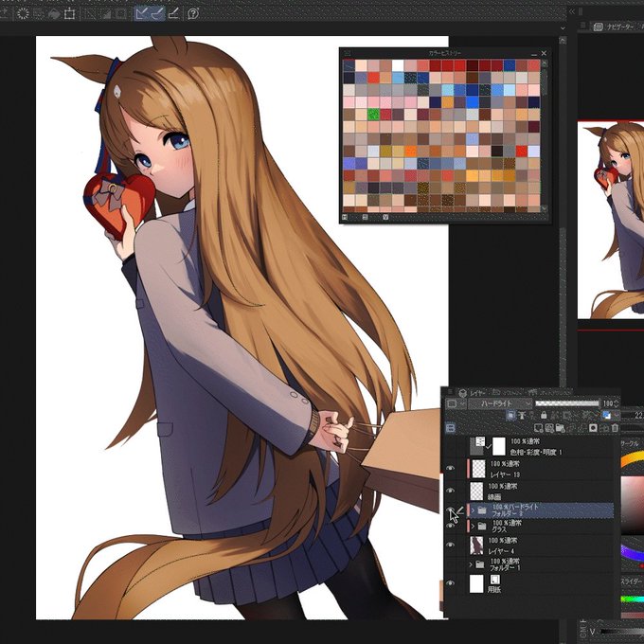Pick the bright green swatch in Color History
The image size is (644, 644).
(373, 115)
